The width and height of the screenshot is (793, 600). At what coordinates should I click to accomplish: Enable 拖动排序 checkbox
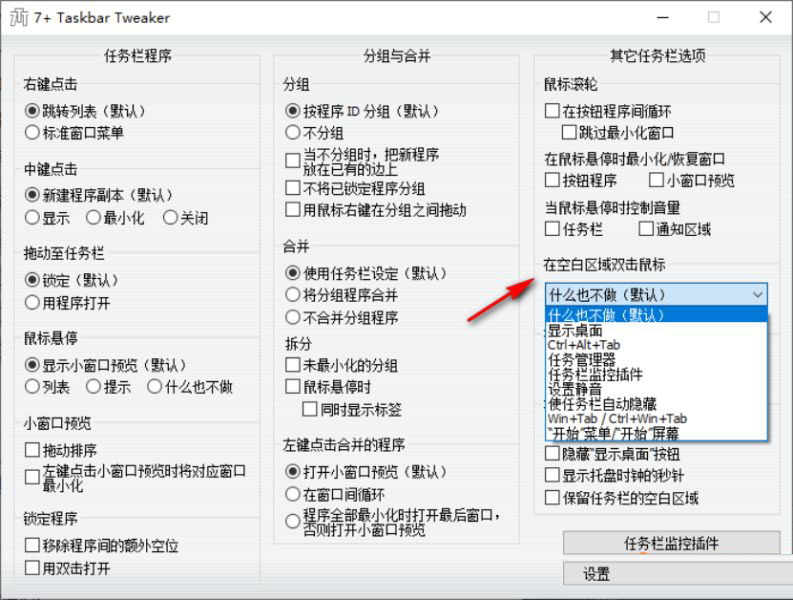[x=32, y=450]
